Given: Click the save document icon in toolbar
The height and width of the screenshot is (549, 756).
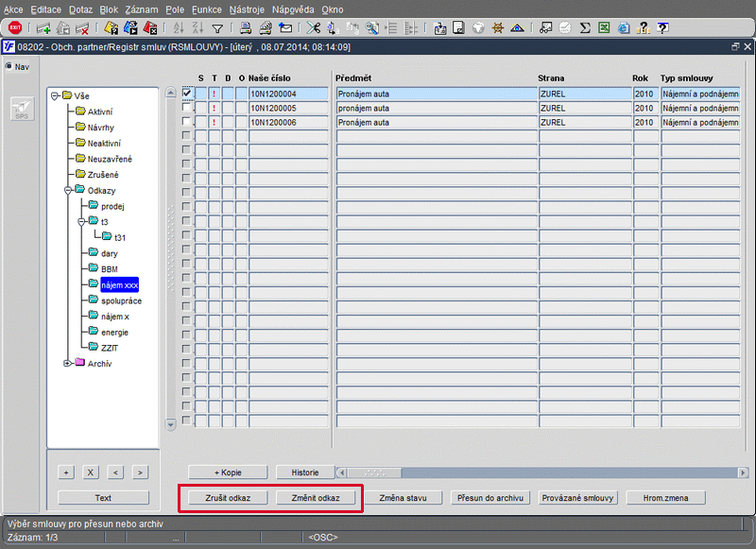Looking at the screenshot, I should pos(458,28).
